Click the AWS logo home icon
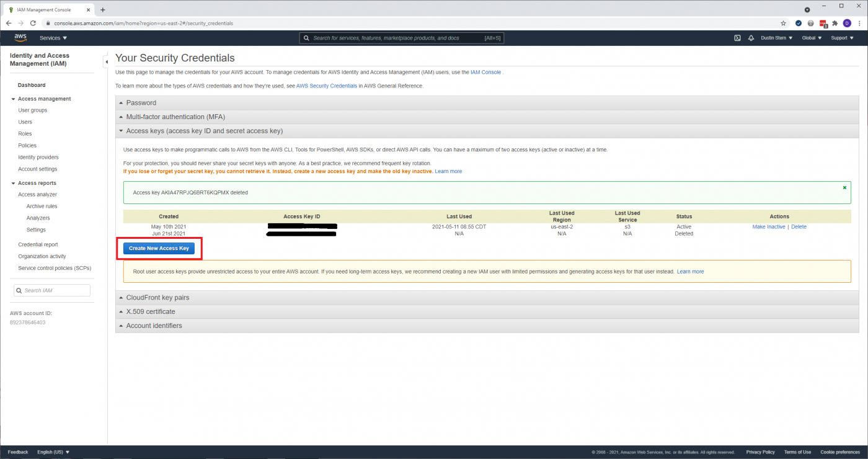 pos(20,38)
